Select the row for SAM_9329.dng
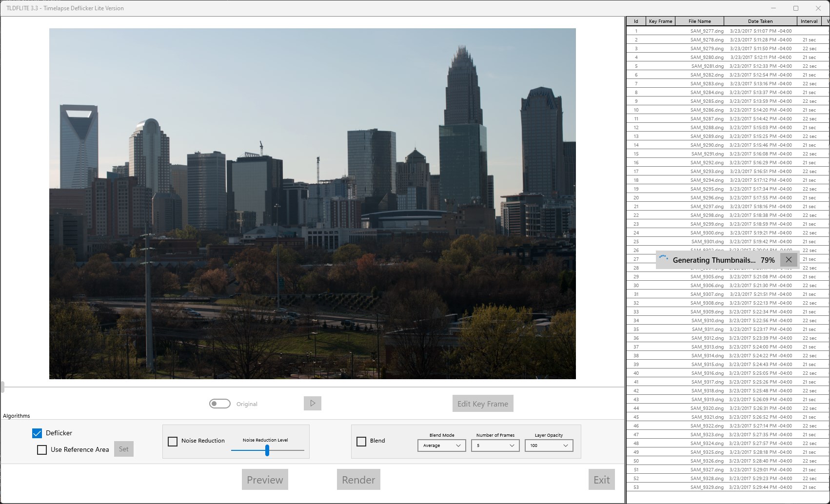This screenshot has width=830, height=504. (728, 487)
